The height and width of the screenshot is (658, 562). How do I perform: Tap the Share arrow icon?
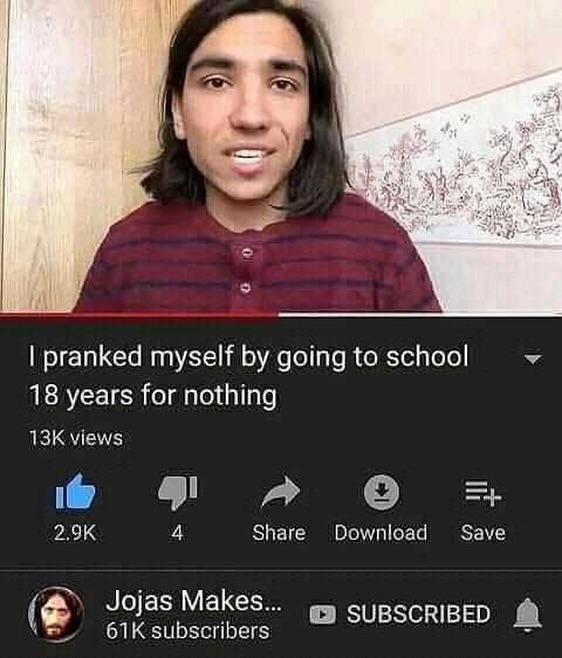(280, 491)
